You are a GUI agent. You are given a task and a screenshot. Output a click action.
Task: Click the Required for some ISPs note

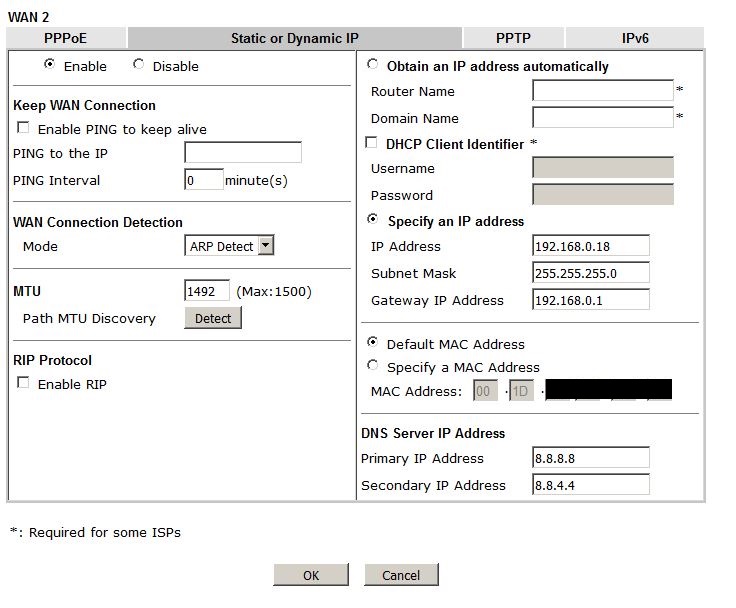95,532
